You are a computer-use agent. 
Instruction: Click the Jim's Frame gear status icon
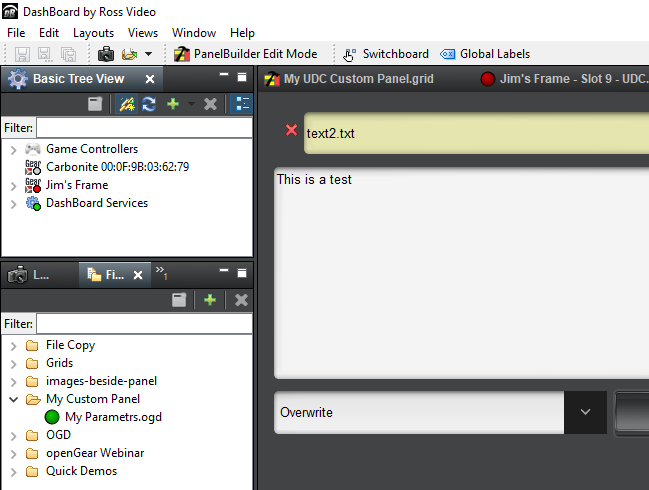tap(33, 185)
